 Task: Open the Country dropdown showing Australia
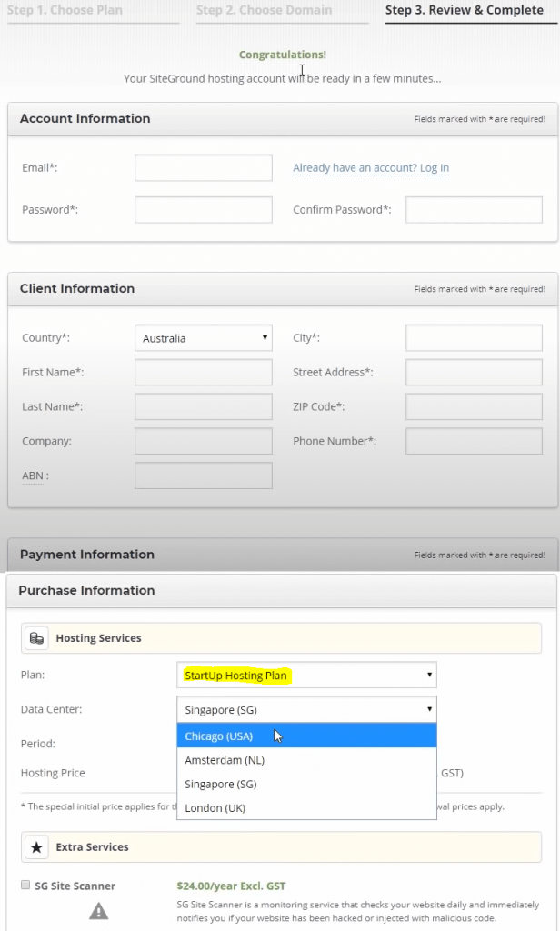203,338
